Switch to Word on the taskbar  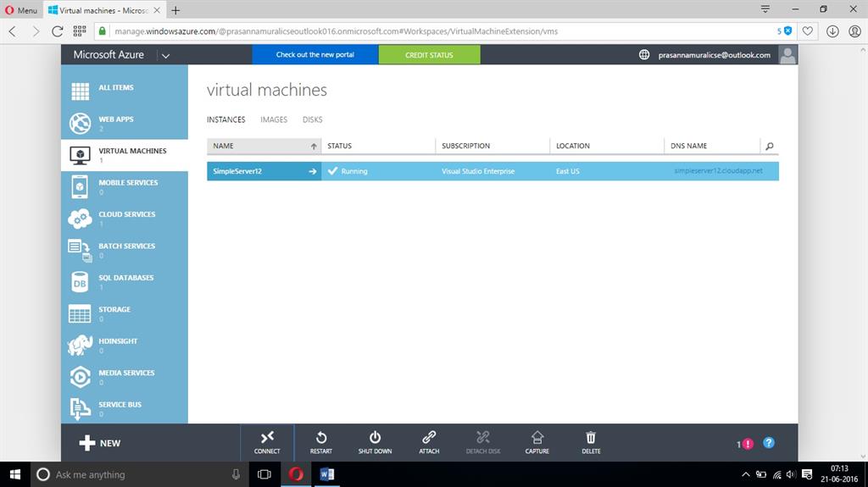pos(326,474)
